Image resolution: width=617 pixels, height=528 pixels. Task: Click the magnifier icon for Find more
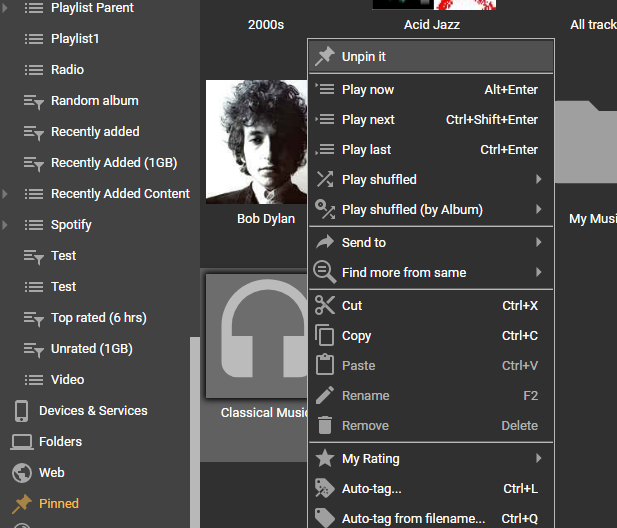point(325,272)
